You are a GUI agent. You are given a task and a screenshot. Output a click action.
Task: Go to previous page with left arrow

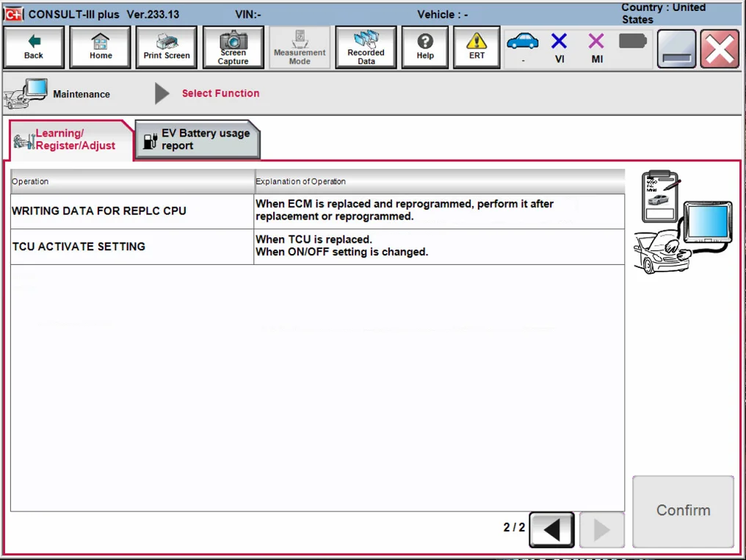coord(551,528)
